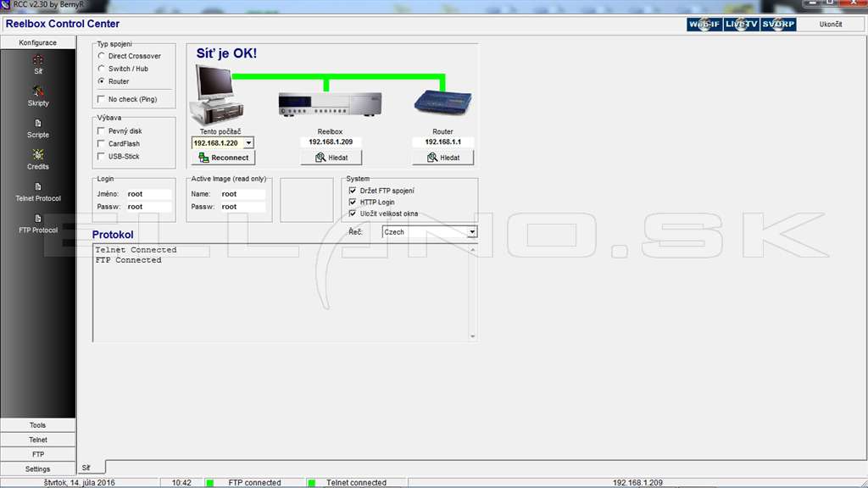868x488 pixels.
Task: Click the blue router image
Action: [x=442, y=103]
